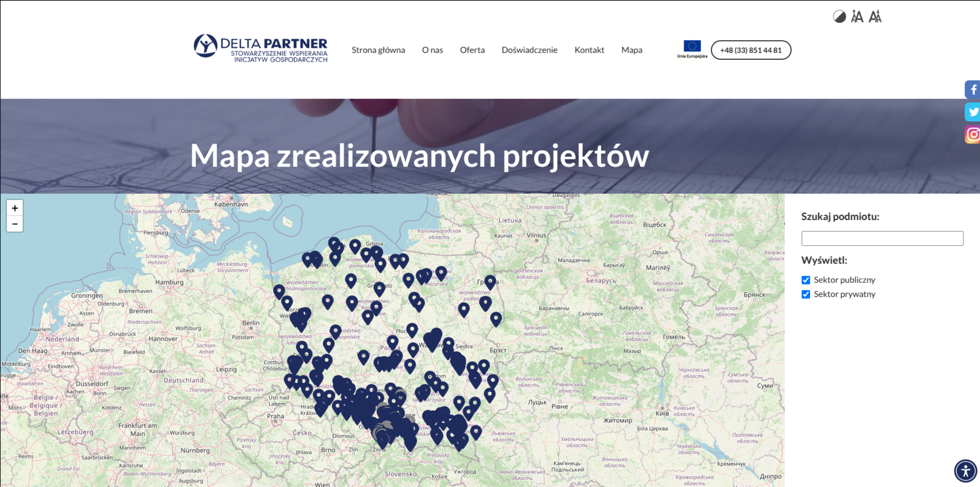Viewport: 980px width, 487px height.
Task: Open the O nas menu item
Action: click(x=432, y=49)
